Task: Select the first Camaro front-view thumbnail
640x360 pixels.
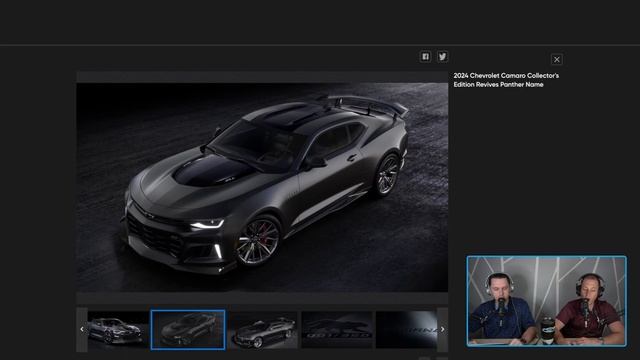Action: 118,330
